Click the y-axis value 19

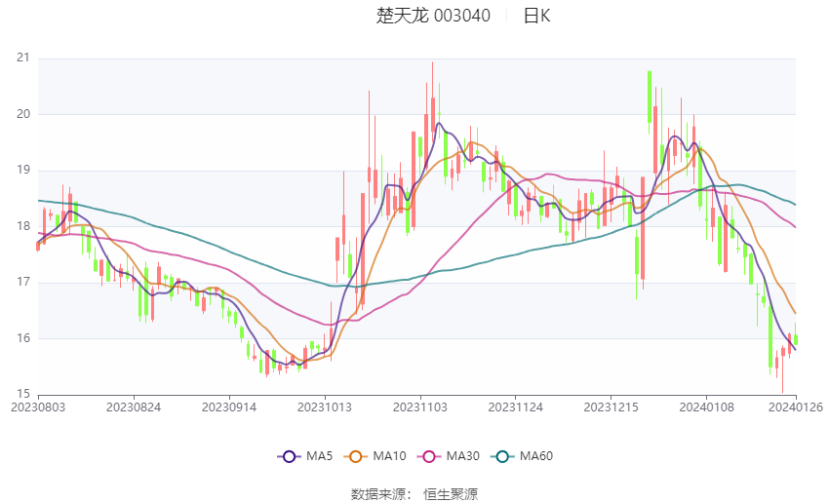(x=23, y=171)
